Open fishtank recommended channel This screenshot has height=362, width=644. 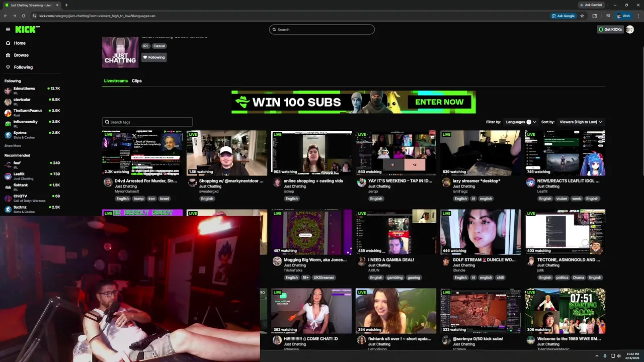[32, 187]
